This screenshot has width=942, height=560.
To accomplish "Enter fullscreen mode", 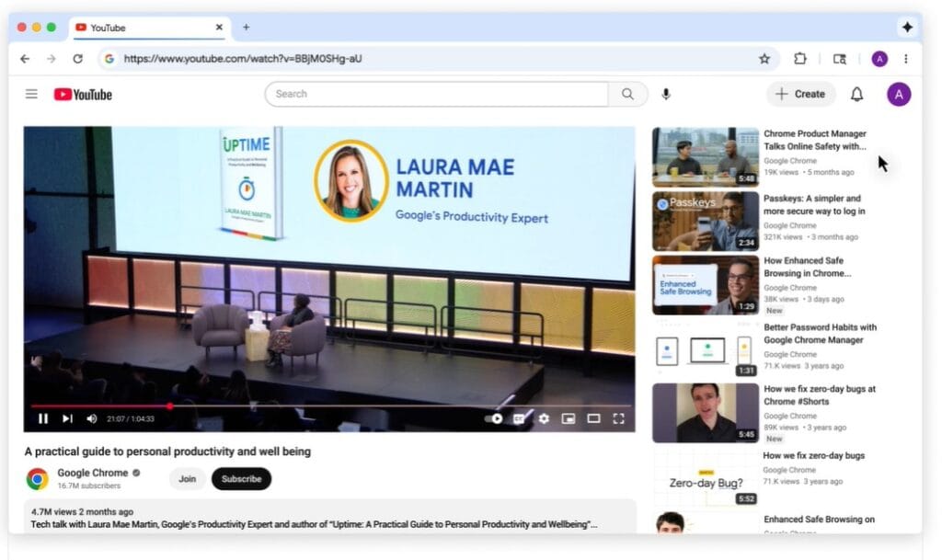I will click(x=619, y=418).
